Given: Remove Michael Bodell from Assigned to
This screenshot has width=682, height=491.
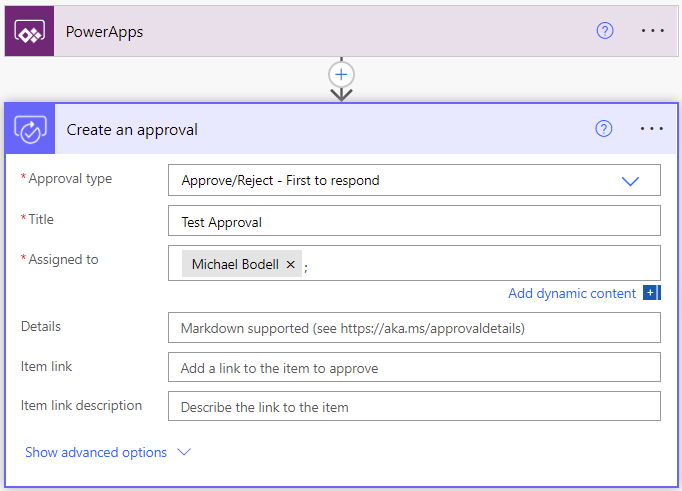Looking at the screenshot, I should point(291,264).
